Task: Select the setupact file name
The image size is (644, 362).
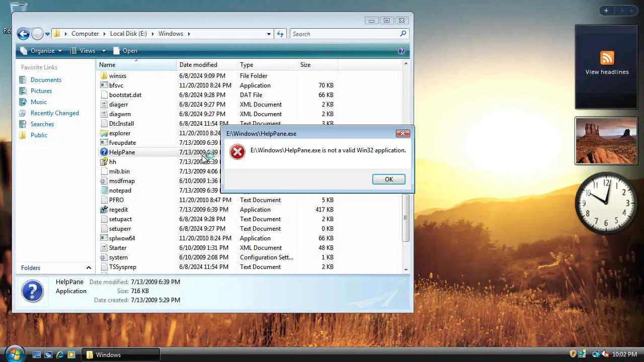Action: (x=120, y=219)
